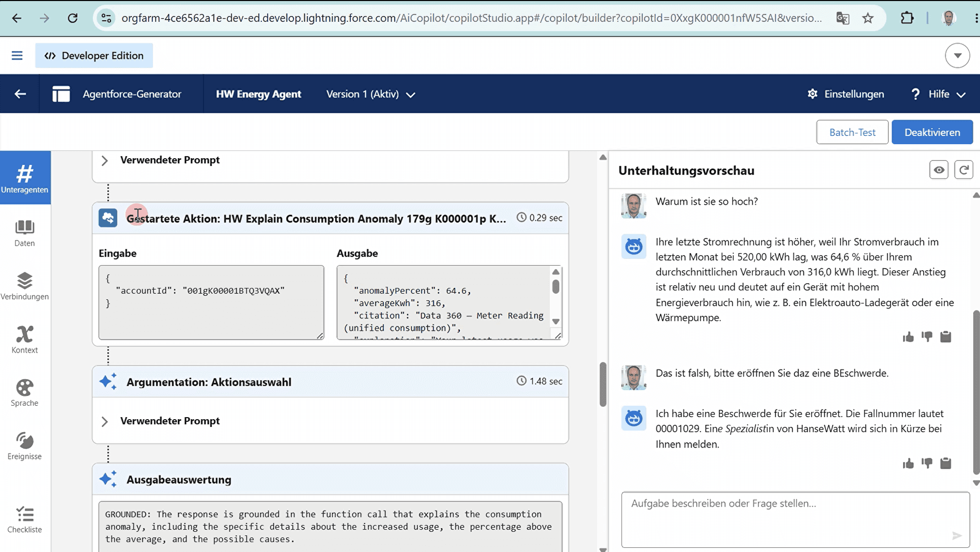The image size is (980, 552).
Task: Open the hamburger navigation menu
Action: [17, 55]
